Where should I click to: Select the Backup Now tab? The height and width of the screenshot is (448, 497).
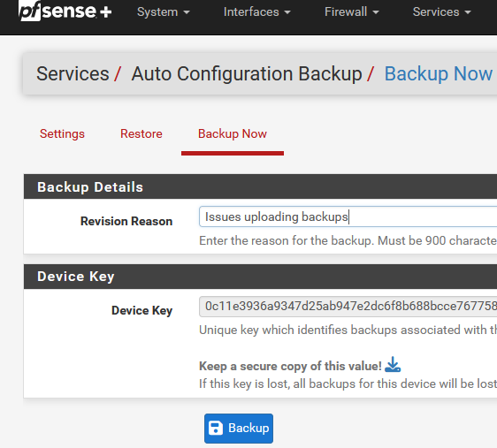coord(233,133)
